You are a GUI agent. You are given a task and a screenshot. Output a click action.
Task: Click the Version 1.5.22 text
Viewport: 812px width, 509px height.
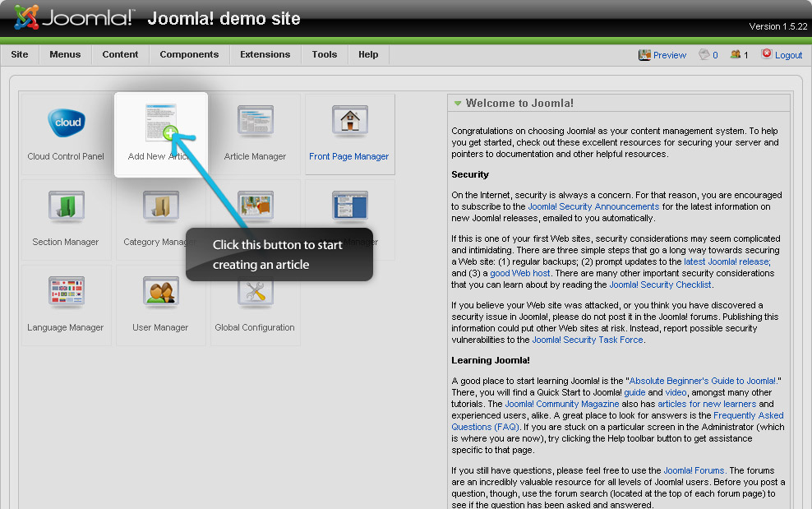(x=777, y=26)
